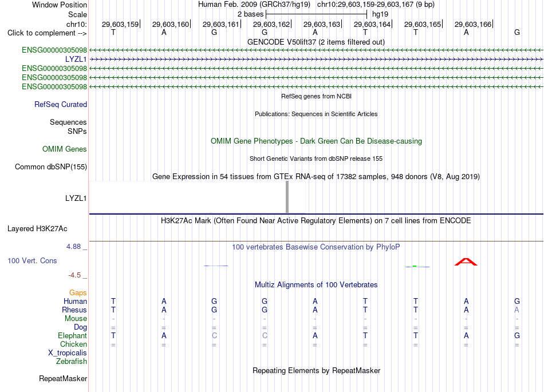Image resolution: width=544 pixels, height=392 pixels.
Task: Select the Elephant species label
Action: [x=72, y=336]
